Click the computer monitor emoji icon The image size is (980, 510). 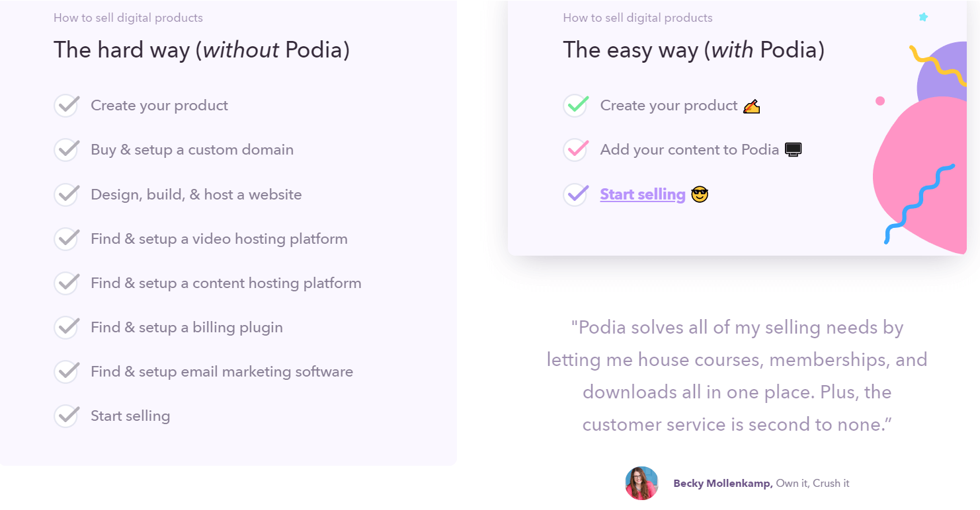pyautogui.click(x=793, y=150)
